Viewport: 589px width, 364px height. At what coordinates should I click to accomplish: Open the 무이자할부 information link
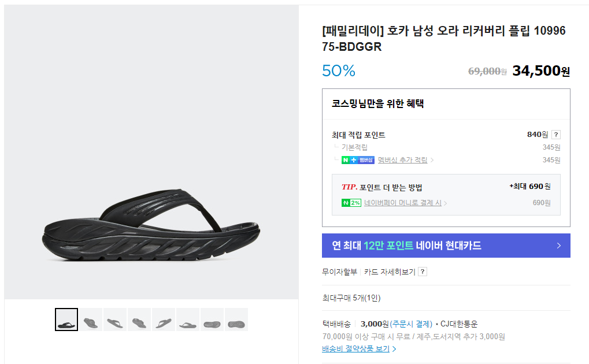(339, 272)
